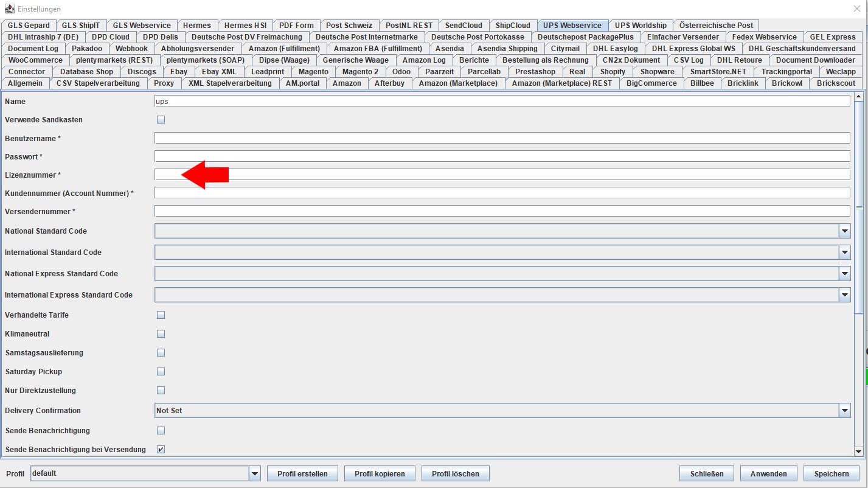Click the vertical scrollbar thumb
The image size is (868, 488).
tap(859, 208)
